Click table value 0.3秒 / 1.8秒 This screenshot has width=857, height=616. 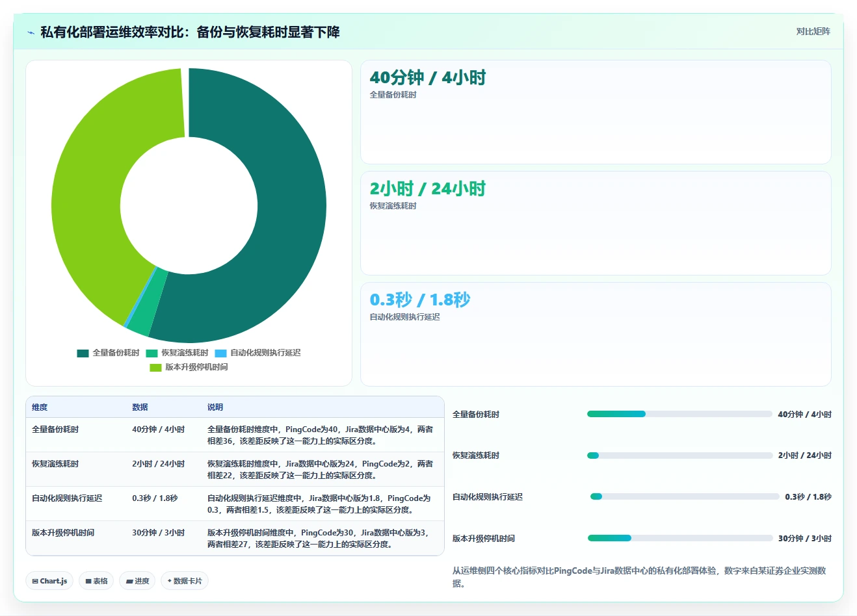[155, 498]
